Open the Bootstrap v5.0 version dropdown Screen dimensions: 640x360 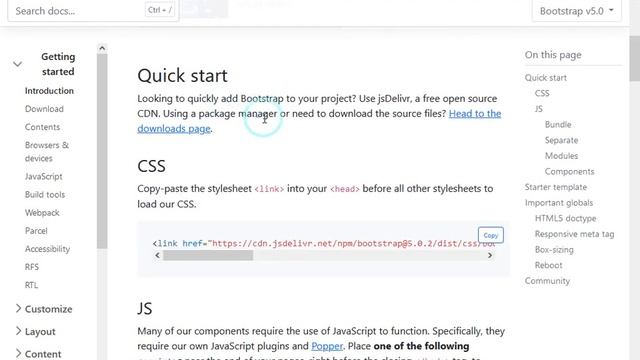pyautogui.click(x=576, y=11)
